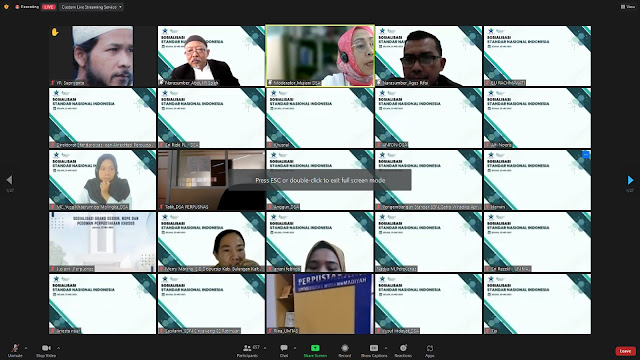Select tile showing Sosialisasi Grand Design slide
This screenshot has height=360, width=640.
coord(102,242)
